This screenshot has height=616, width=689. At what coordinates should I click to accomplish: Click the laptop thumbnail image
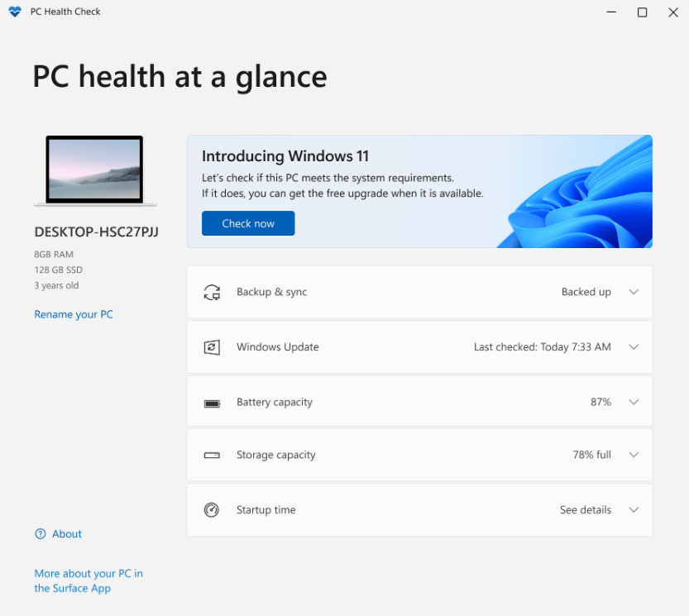pyautogui.click(x=95, y=170)
